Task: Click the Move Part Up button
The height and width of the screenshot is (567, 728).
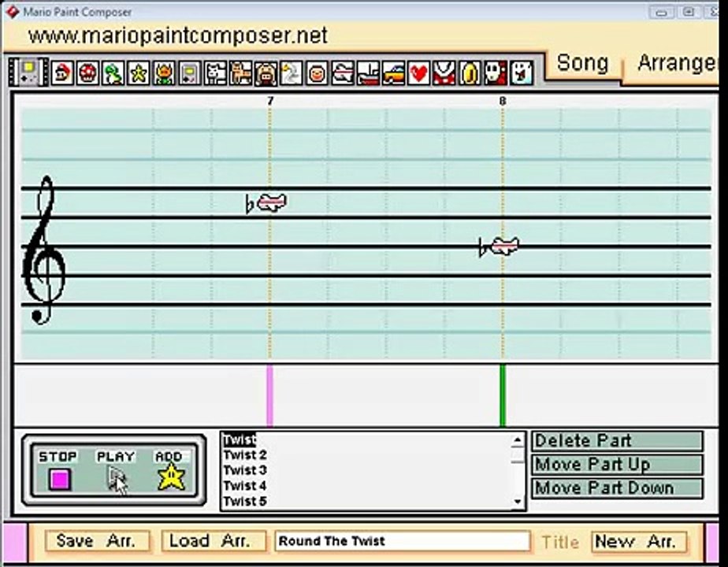Action: (x=617, y=465)
